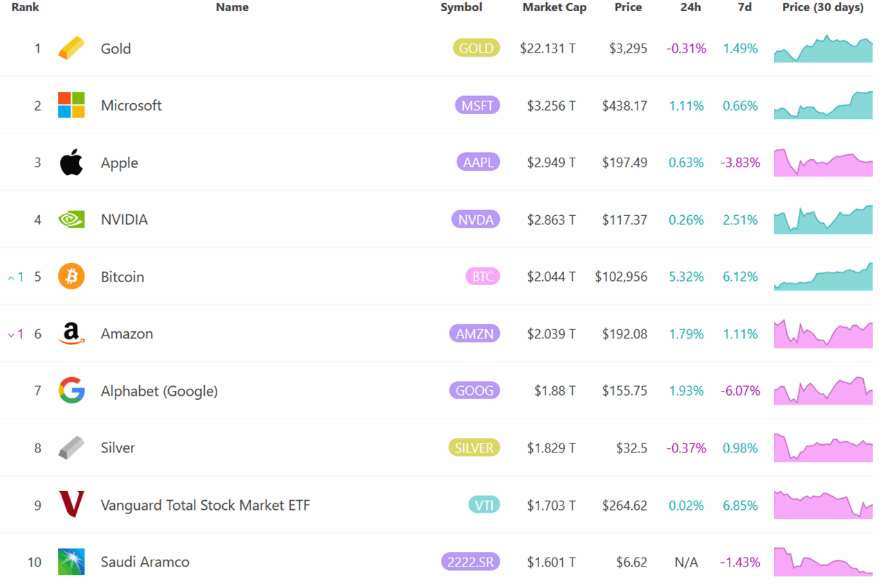Image resolution: width=886 pixels, height=588 pixels.
Task: Sort by the Rank column header
Action: 26,8
